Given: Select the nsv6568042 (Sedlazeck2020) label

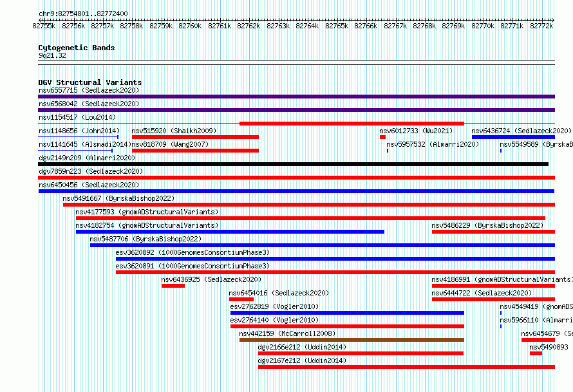Looking at the screenshot, I should (x=89, y=104).
